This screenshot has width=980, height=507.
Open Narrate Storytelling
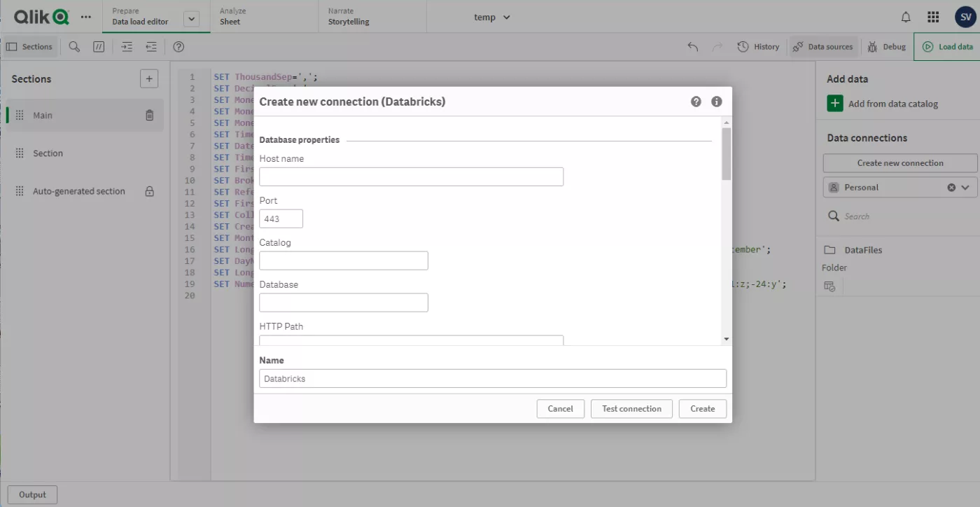pyautogui.click(x=348, y=16)
